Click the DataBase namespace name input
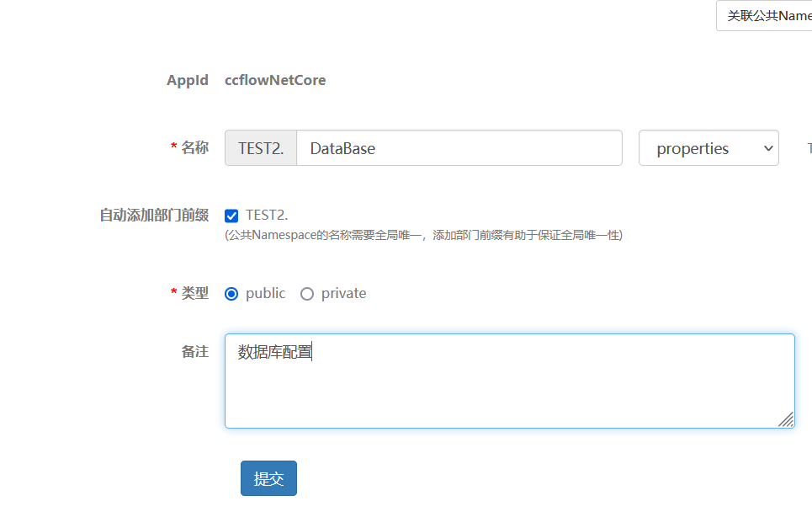 click(x=459, y=147)
